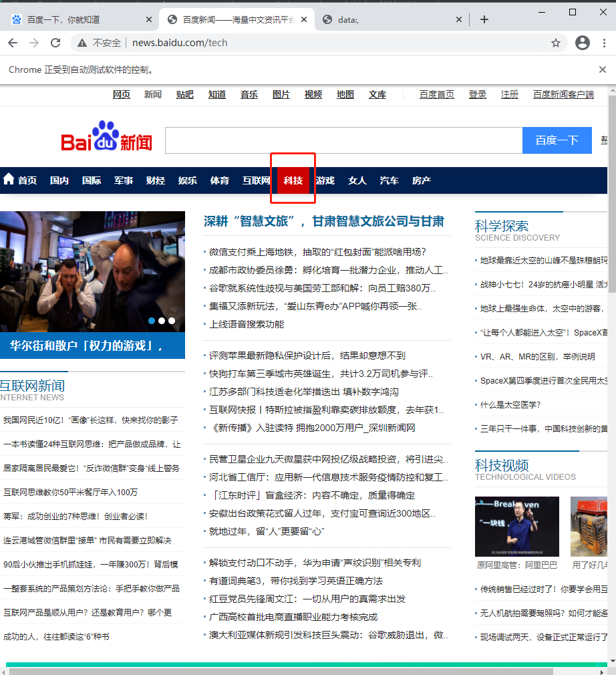
Task: Click the address bar URL news.baidu.com/tech
Action: [180, 43]
